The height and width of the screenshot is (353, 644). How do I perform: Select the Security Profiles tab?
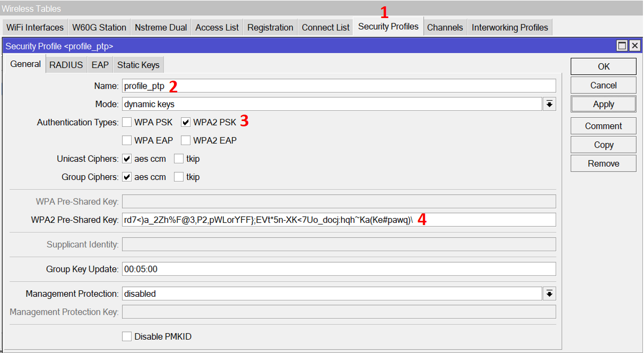[388, 27]
